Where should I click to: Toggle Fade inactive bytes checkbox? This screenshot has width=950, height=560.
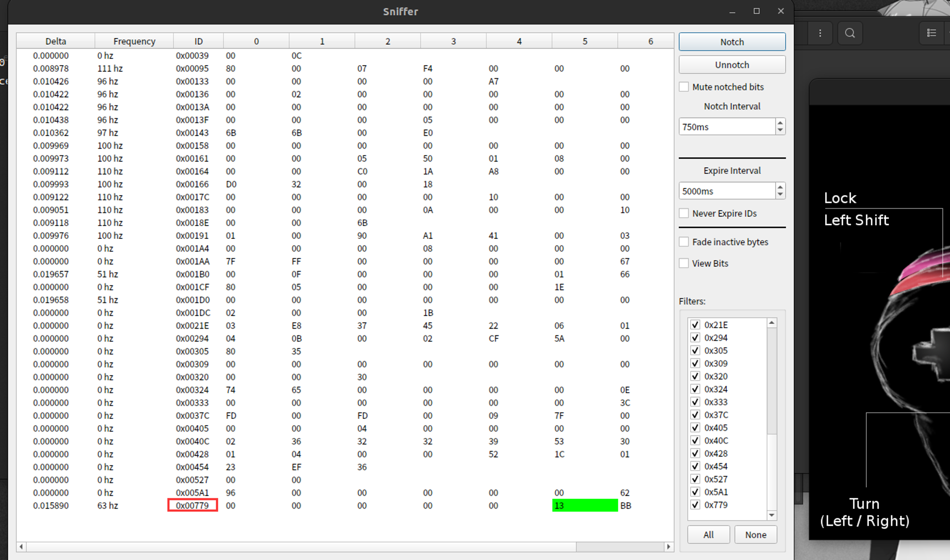click(x=684, y=242)
